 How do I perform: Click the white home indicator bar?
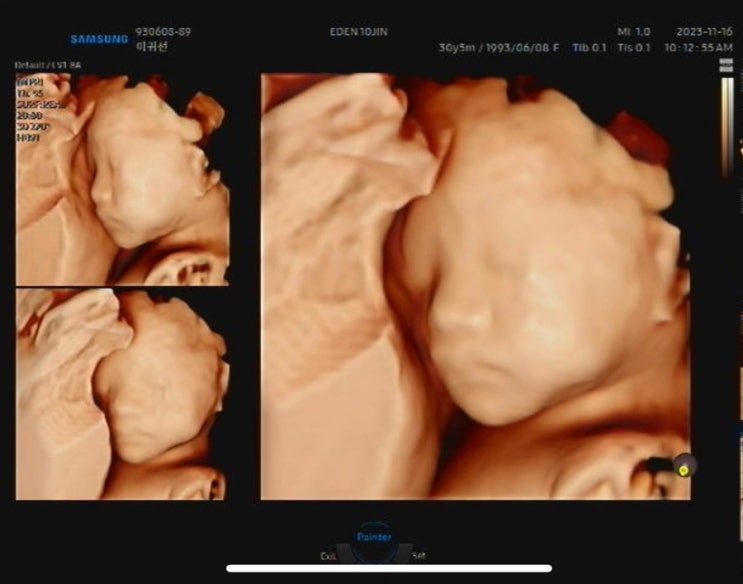point(389,568)
